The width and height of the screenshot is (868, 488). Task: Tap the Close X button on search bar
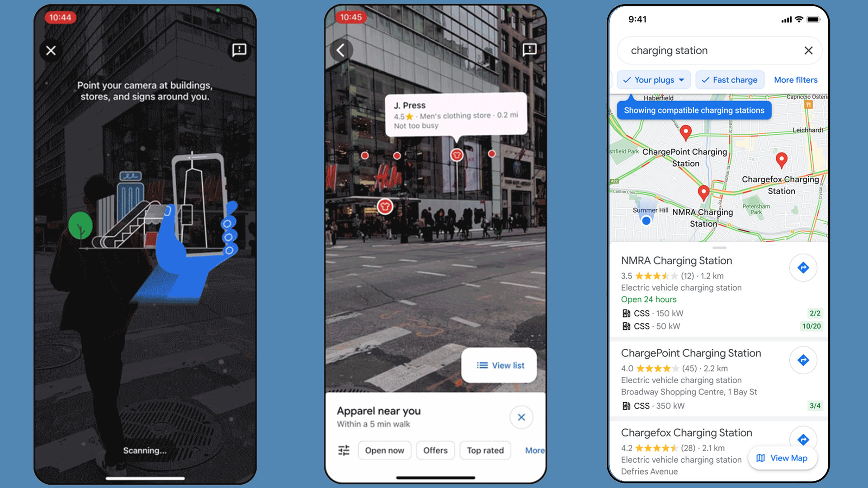808,50
